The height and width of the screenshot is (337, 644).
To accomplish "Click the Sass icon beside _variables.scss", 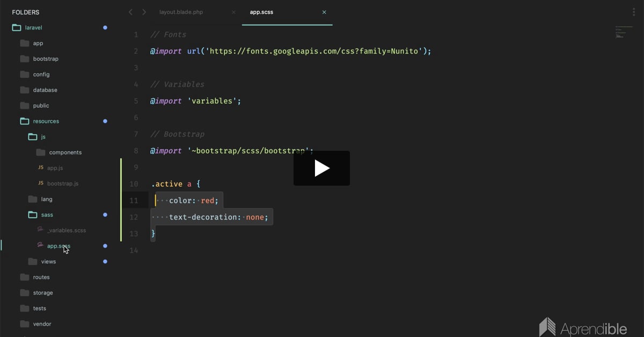I will 40,229.
